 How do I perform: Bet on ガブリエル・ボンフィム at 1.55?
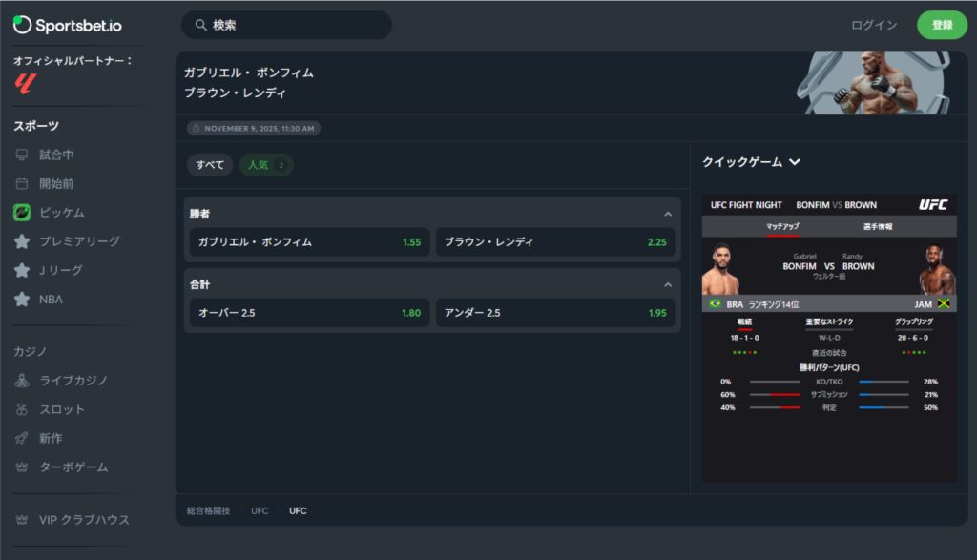click(x=309, y=242)
